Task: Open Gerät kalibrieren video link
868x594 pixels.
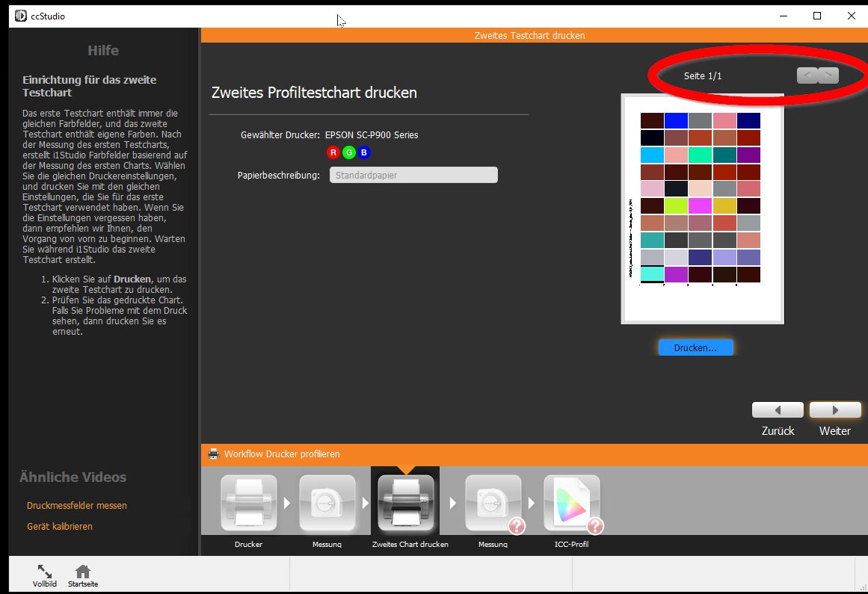Action: tap(60, 527)
